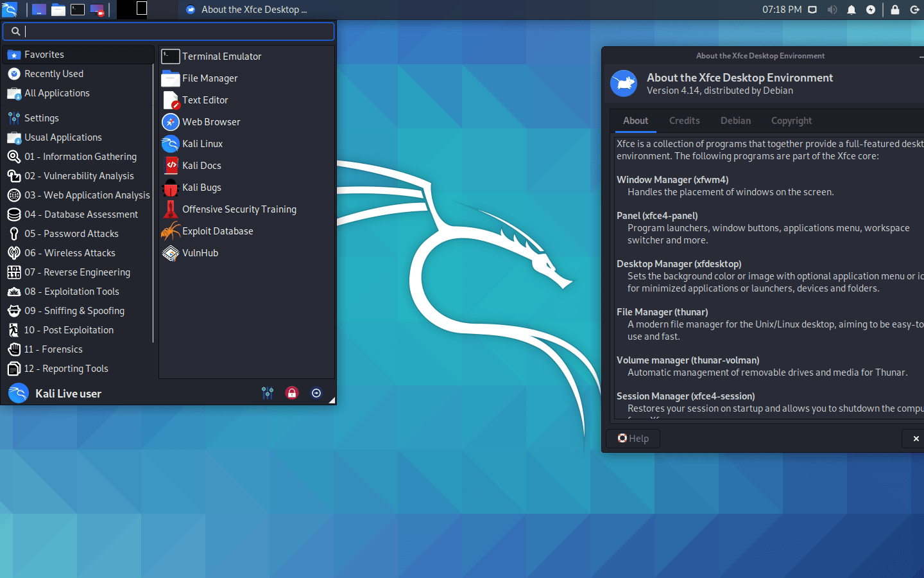The width and height of the screenshot is (924, 578).
Task: Switch to the Credits tab
Action: (684, 121)
